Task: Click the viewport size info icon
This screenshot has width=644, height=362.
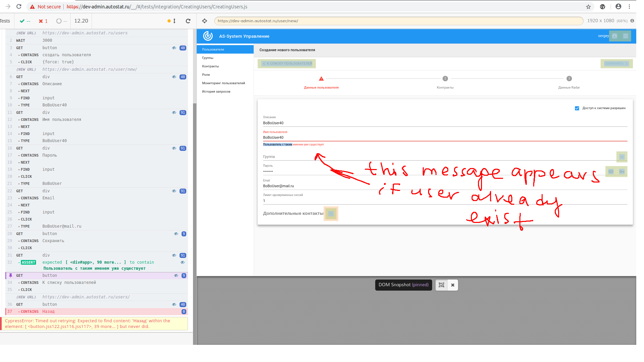Action: (632, 21)
